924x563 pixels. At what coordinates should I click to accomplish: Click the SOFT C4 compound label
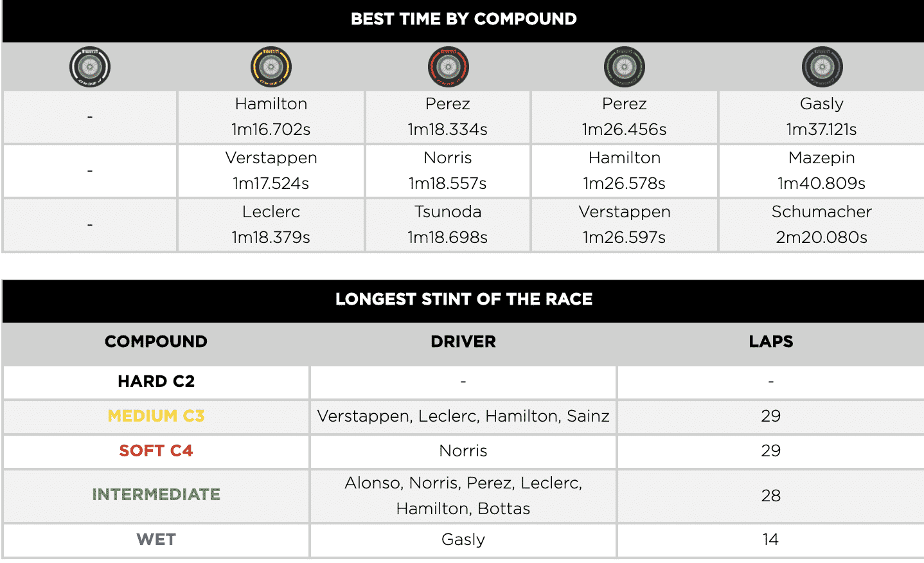(x=156, y=451)
